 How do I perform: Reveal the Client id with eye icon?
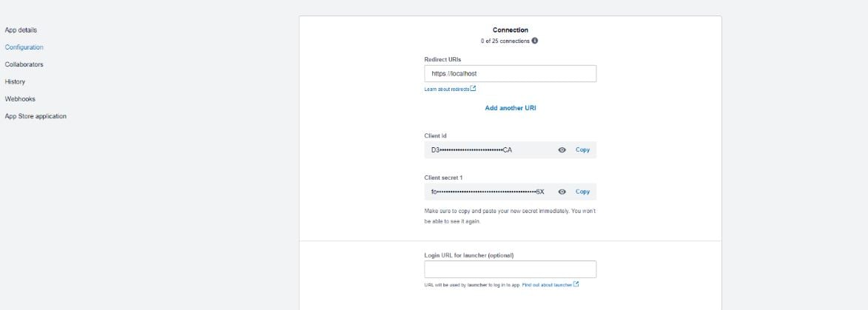(562, 150)
